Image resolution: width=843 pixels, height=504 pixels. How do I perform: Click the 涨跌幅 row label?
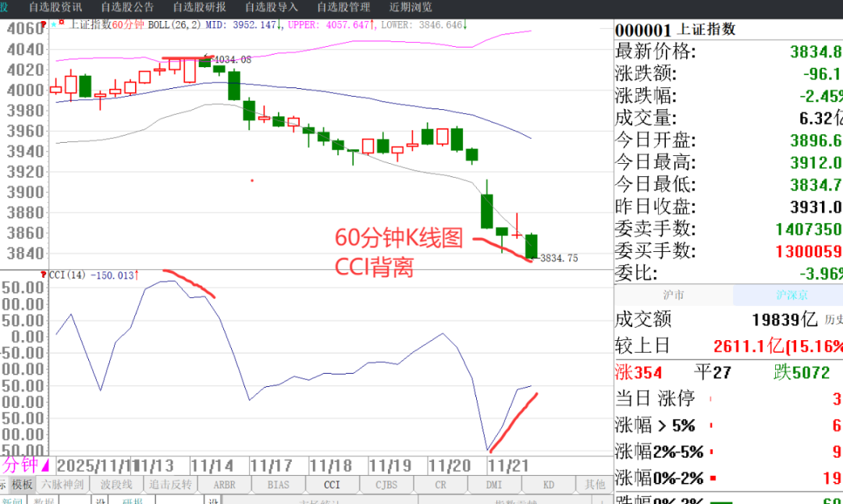coord(646,96)
